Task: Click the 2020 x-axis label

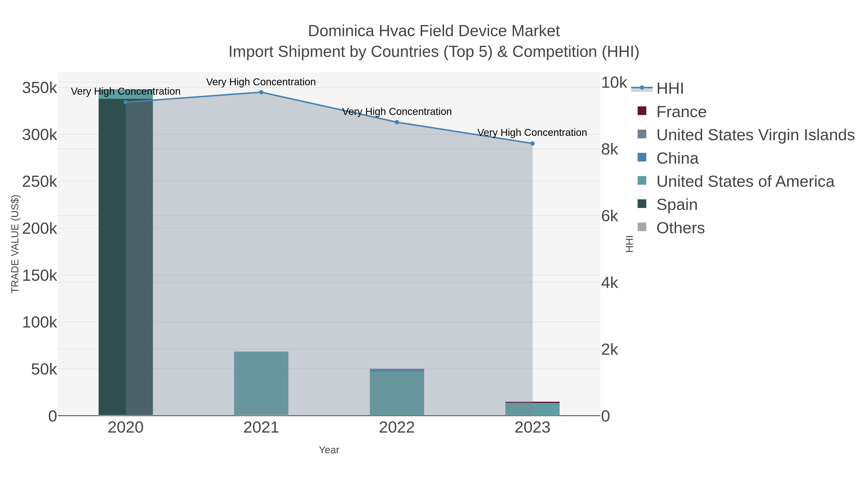Action: click(x=126, y=428)
